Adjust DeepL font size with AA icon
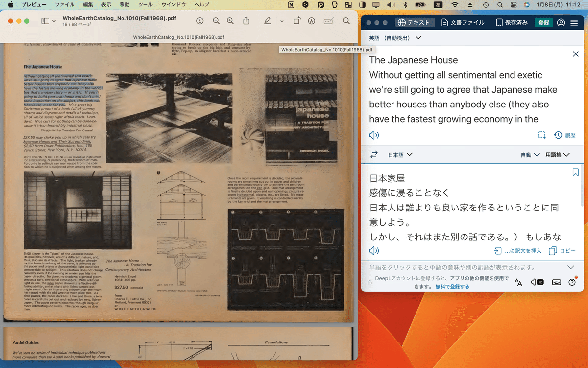The height and width of the screenshot is (368, 588). pos(518,282)
